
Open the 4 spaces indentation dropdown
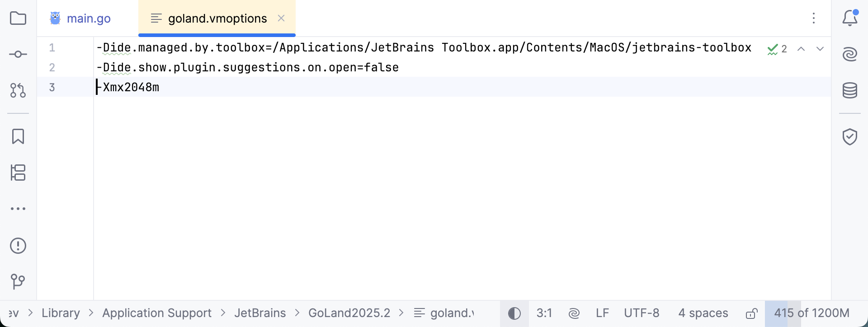pos(703,313)
